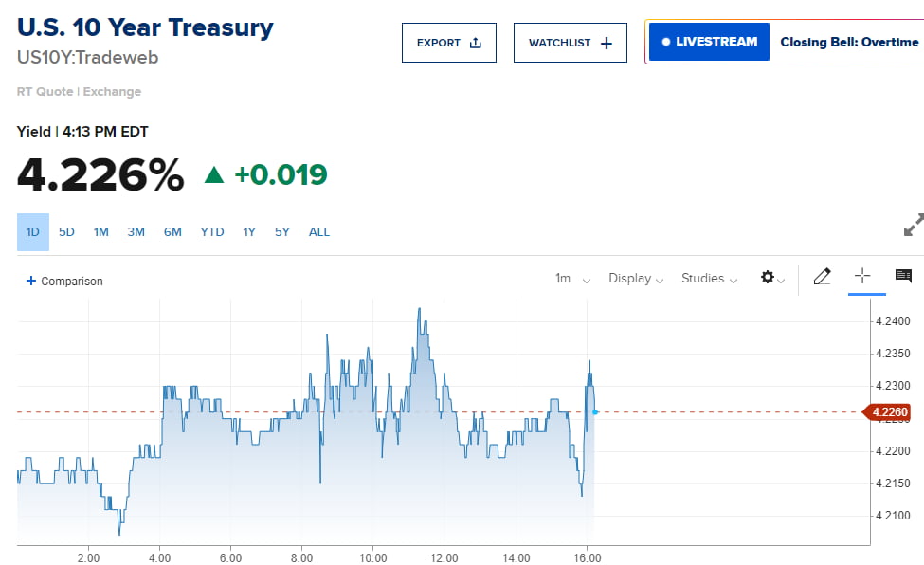The image size is (924, 565).
Task: Click the Closing Bell: Overtime link
Action: pos(849,43)
